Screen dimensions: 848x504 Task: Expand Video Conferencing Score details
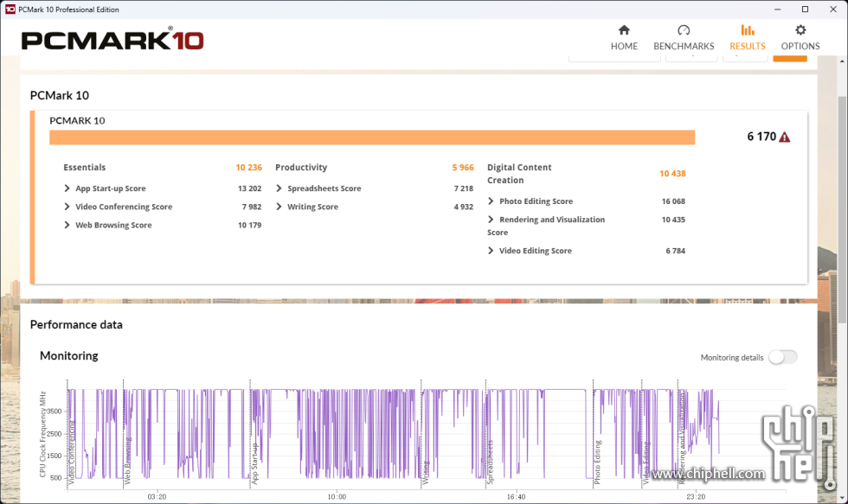[67, 207]
